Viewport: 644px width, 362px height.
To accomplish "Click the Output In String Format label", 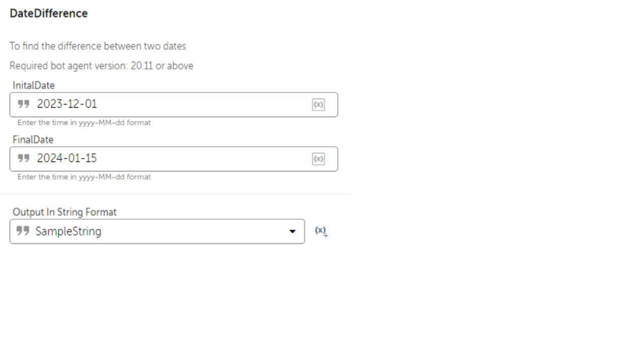I will [x=64, y=212].
